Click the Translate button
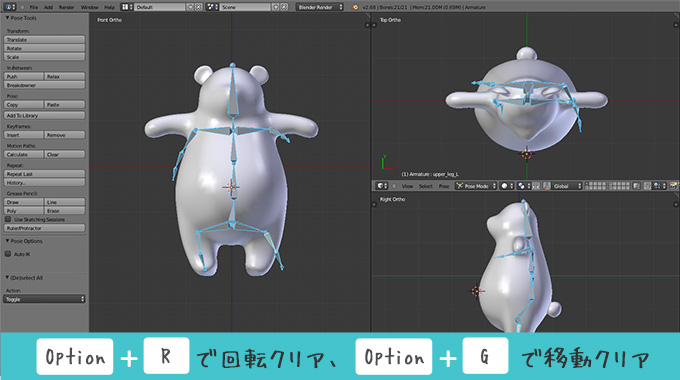Viewport: 680px width, 380px height. [44, 39]
